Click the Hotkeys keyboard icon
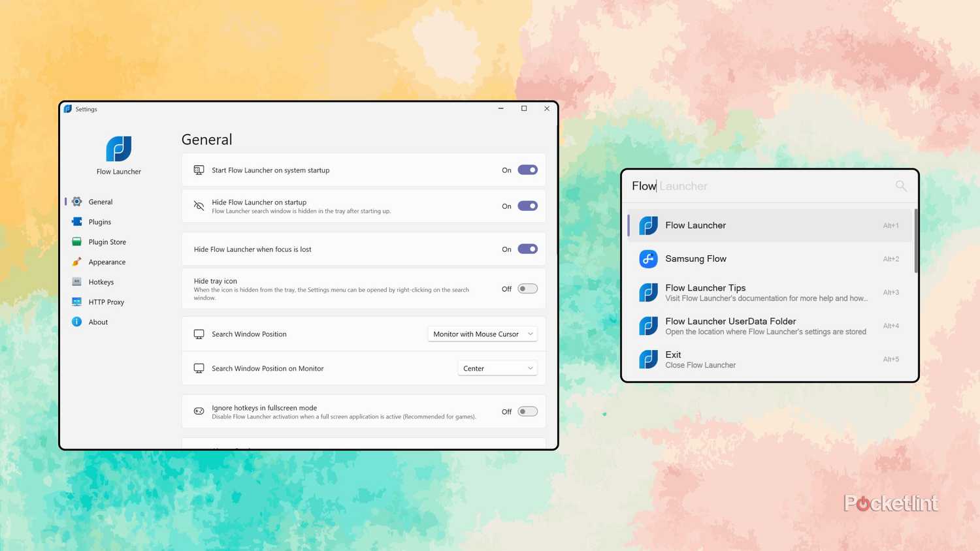The height and width of the screenshot is (551, 980). tap(77, 282)
